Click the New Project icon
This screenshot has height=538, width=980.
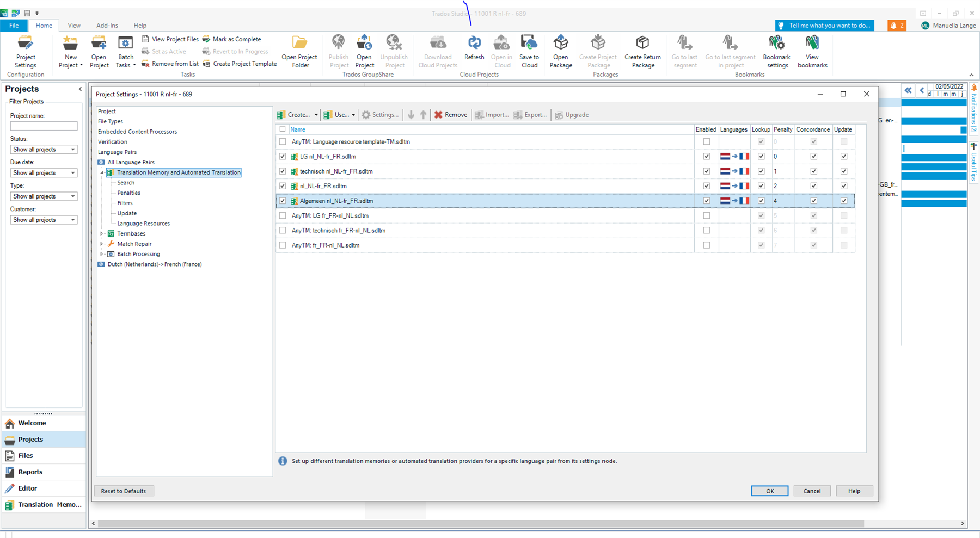point(70,44)
